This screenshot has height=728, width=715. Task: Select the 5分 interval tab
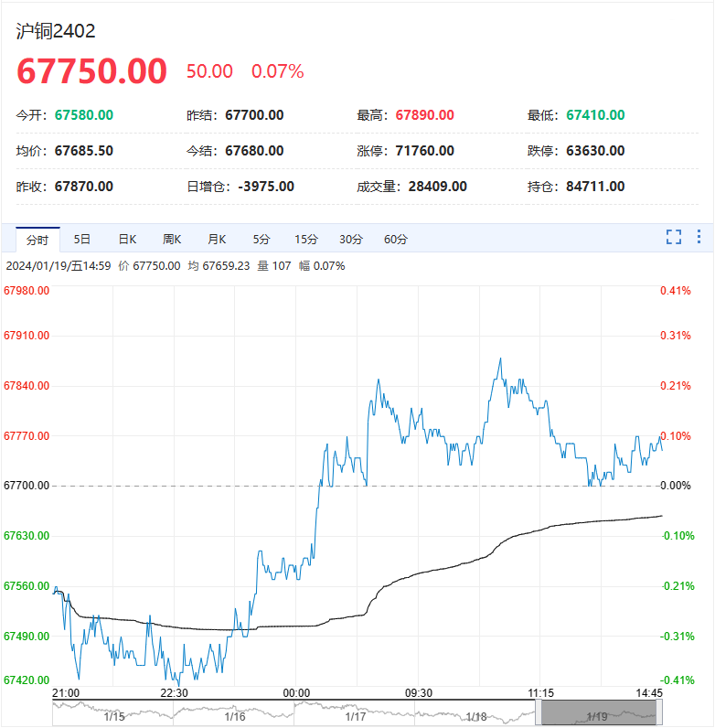[261, 239]
